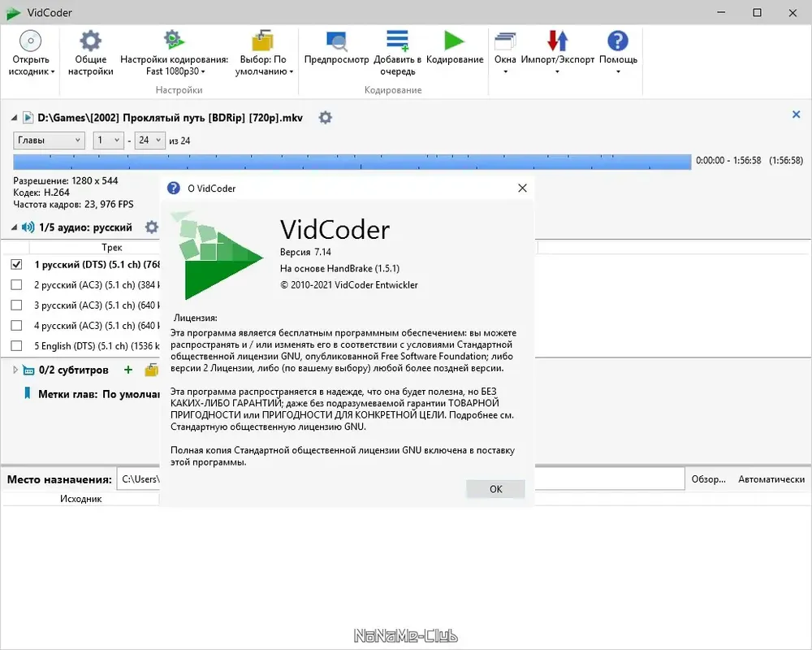Image resolution: width=812 pixels, height=650 pixels.
Task: Click the VidCoder logo in About dialog
Action: click(217, 255)
